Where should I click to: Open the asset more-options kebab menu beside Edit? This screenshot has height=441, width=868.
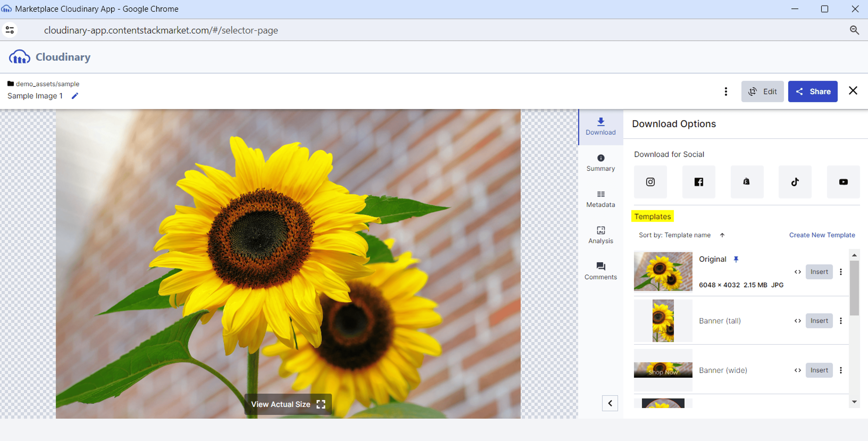(x=726, y=91)
